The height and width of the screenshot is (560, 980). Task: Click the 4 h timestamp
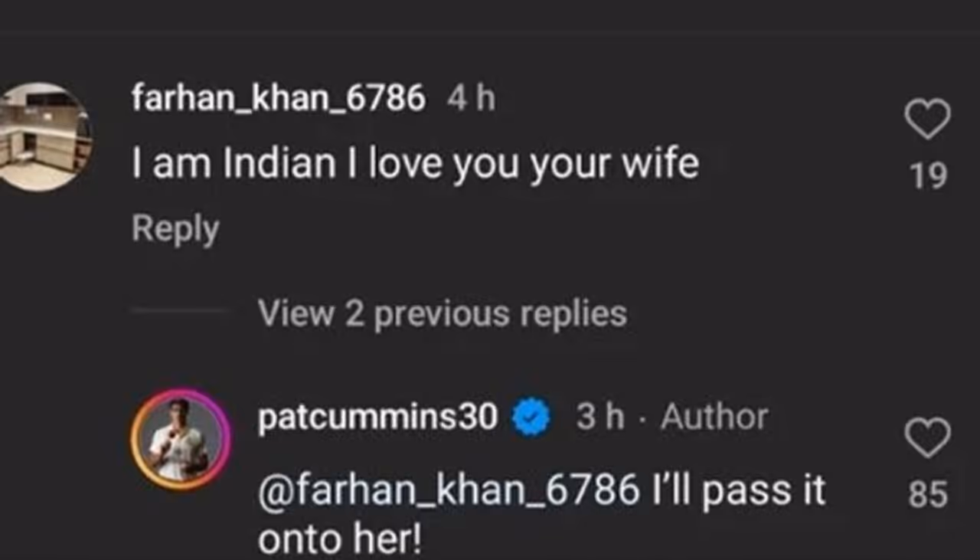click(x=471, y=99)
